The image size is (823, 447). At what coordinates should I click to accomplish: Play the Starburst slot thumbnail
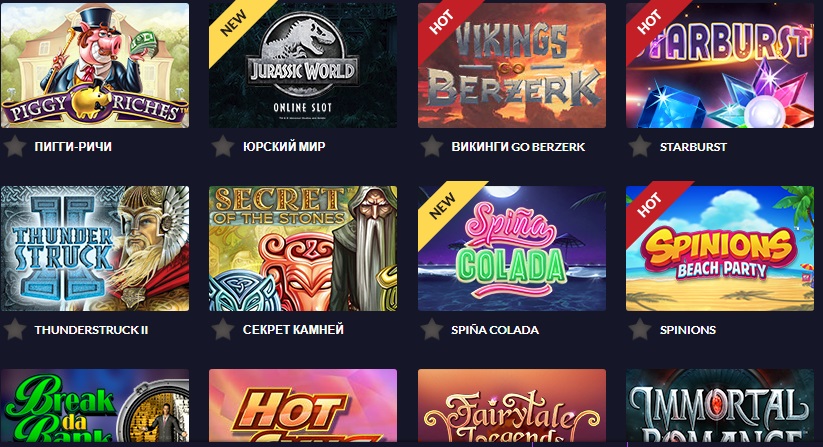pyautogui.click(x=720, y=66)
